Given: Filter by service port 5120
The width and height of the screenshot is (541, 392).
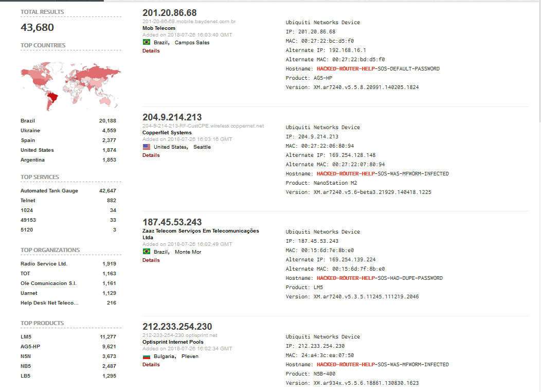Looking at the screenshot, I should coord(27,230).
